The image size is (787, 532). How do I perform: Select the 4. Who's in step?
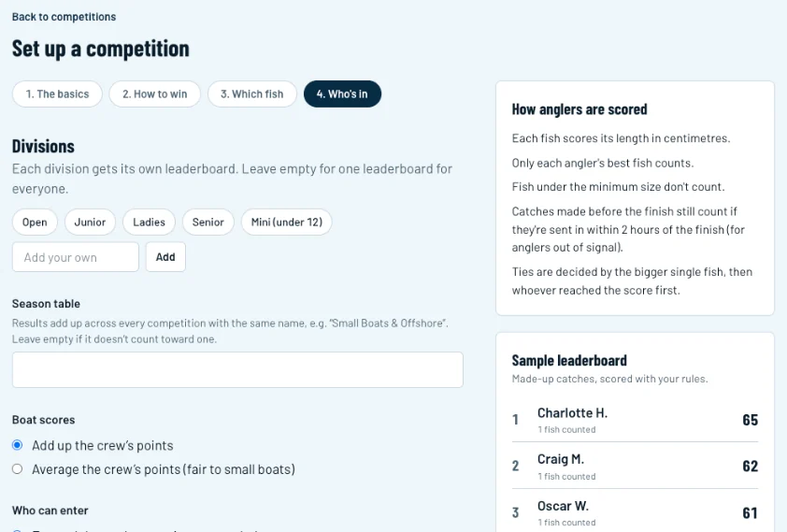(342, 93)
